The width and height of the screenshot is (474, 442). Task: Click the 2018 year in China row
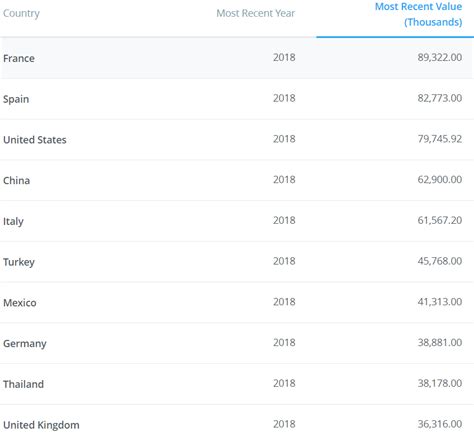click(x=284, y=179)
